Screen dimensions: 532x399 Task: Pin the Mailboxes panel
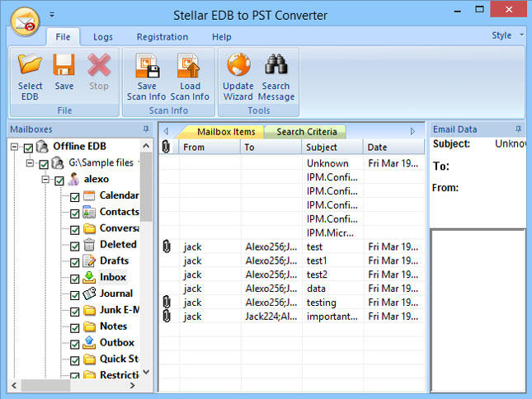(x=146, y=129)
